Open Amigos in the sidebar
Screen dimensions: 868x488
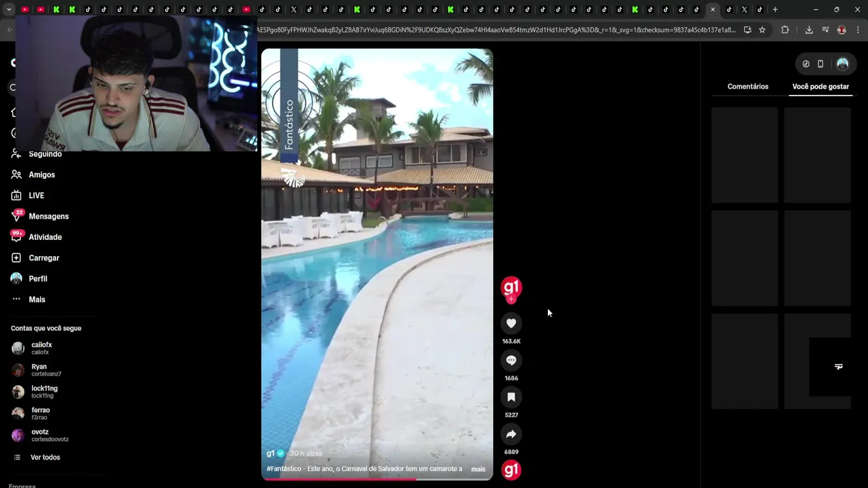pos(41,175)
